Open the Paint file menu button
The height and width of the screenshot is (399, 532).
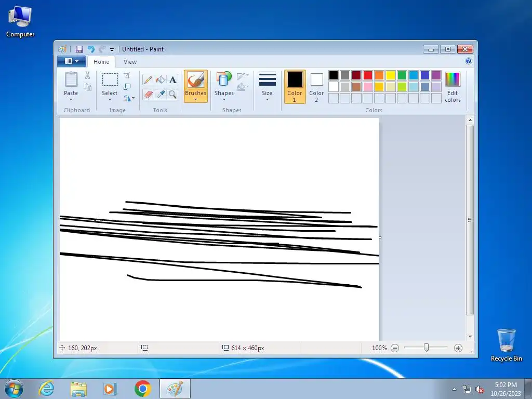(72, 61)
